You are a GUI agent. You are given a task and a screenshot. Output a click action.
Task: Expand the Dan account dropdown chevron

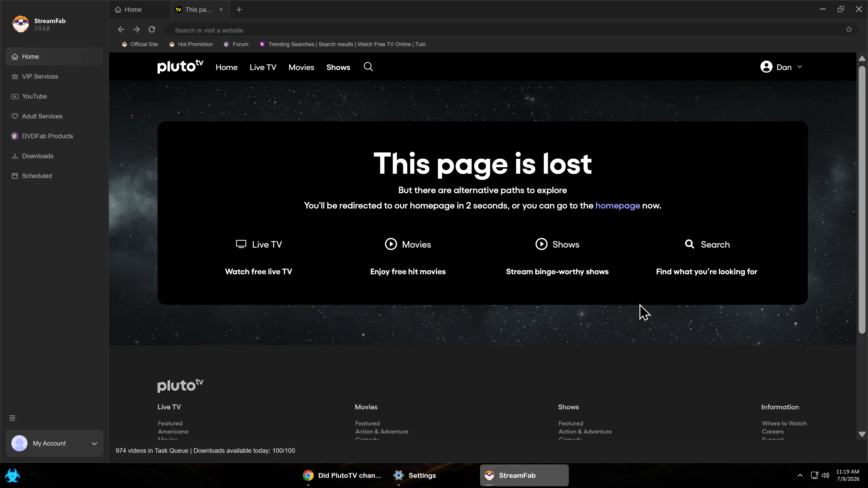(x=800, y=67)
